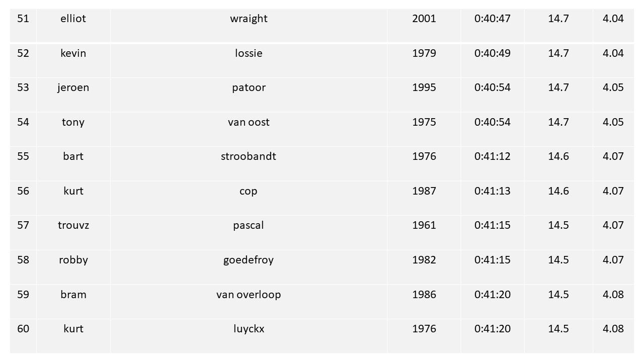Screen dimensions: 644x362
Task: Select the first name 'trouvz' cell
Action: [73, 225]
